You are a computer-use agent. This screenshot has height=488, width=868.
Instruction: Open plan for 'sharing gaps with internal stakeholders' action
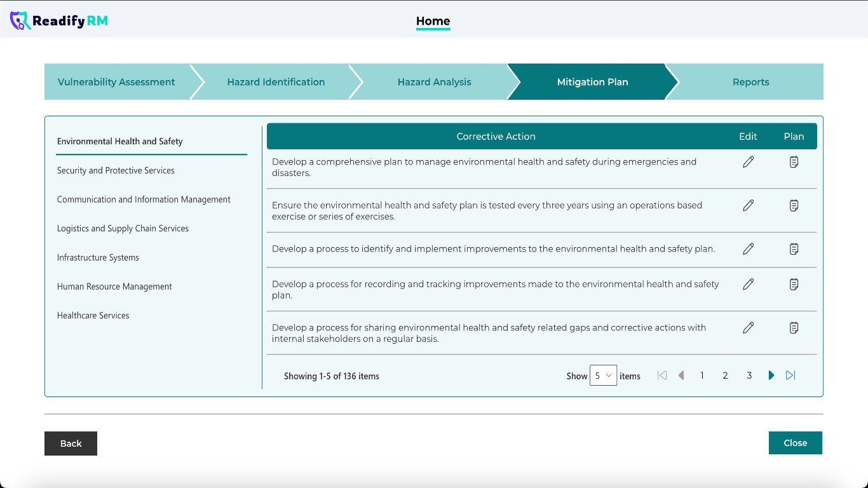coord(794,328)
